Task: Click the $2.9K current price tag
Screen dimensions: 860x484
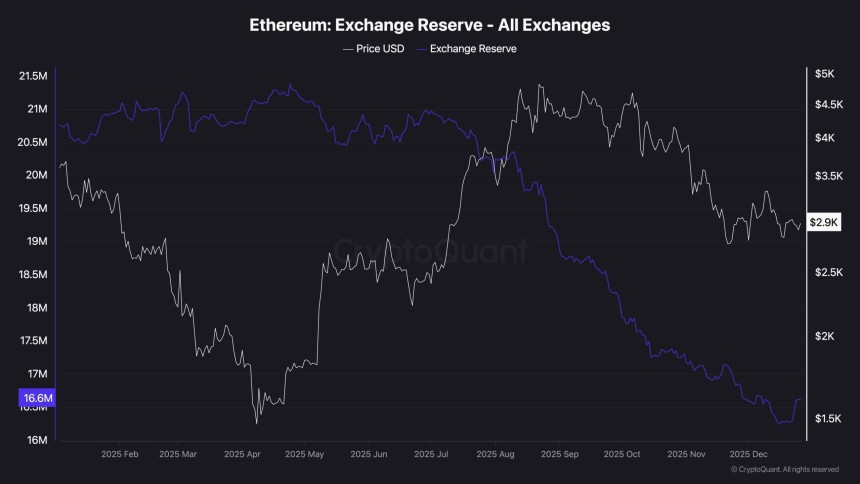Action: pos(826,221)
